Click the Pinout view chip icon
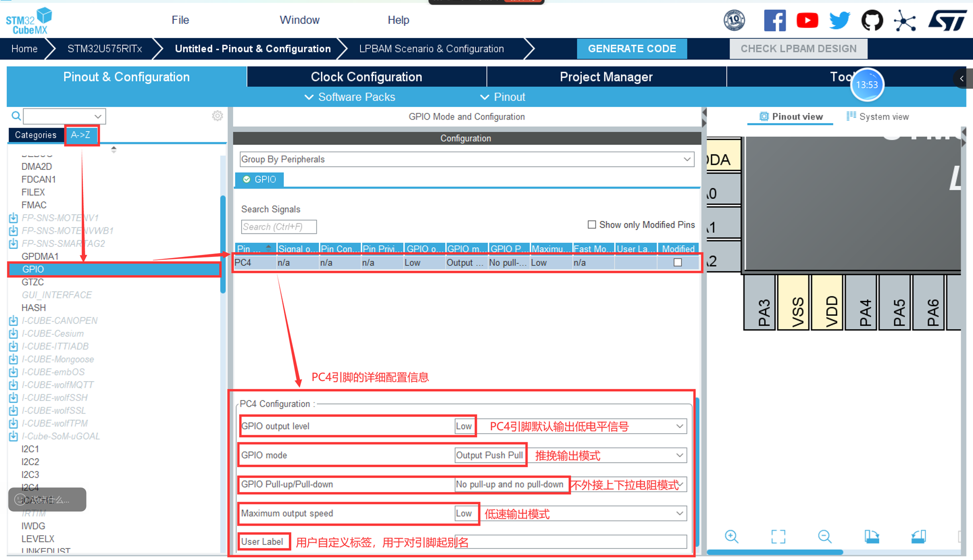973x560 pixels. [x=764, y=117]
